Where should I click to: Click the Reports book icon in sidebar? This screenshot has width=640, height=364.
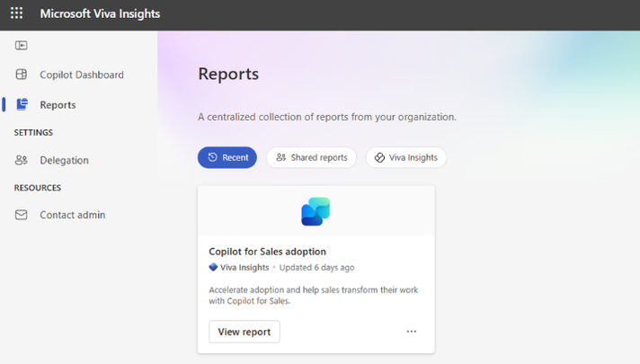tap(22, 104)
